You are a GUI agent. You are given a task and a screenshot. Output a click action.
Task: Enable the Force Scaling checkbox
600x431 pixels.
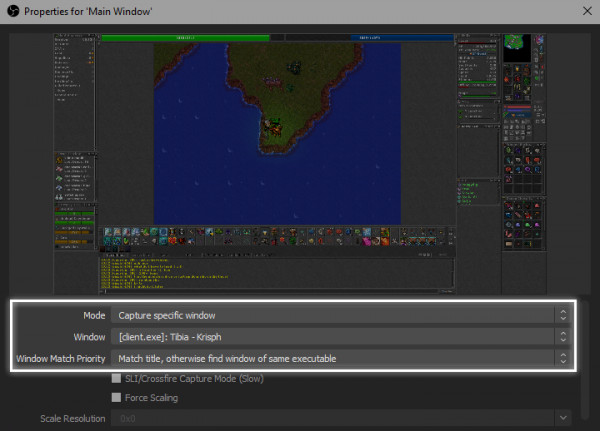pos(116,397)
